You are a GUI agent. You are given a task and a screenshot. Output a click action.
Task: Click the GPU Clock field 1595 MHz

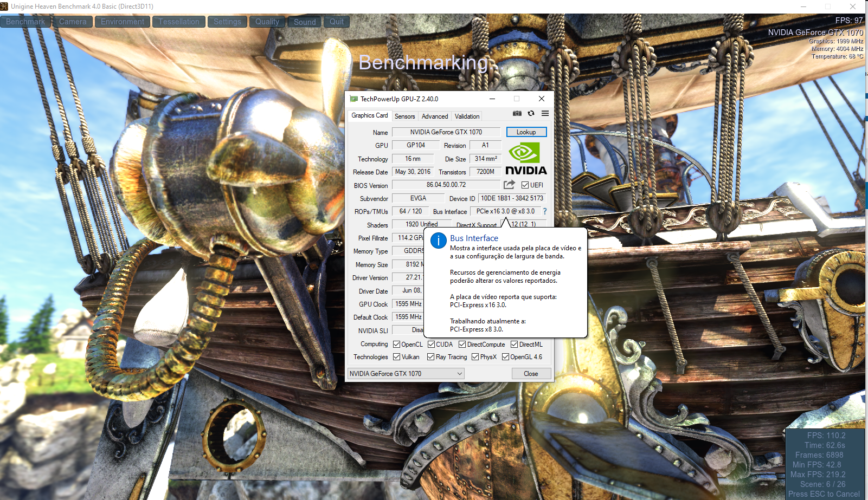(408, 304)
